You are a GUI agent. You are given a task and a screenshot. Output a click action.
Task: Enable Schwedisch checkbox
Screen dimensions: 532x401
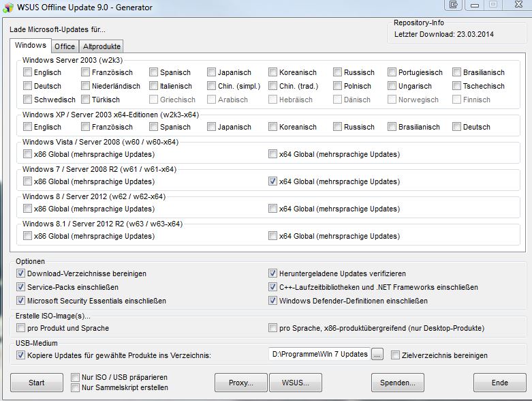coord(27,99)
